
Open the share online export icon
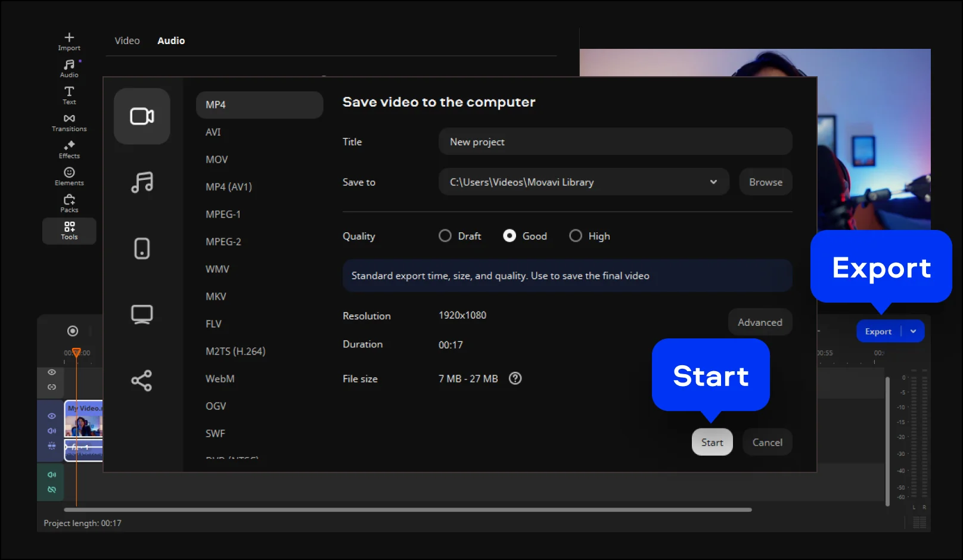pyautogui.click(x=142, y=380)
